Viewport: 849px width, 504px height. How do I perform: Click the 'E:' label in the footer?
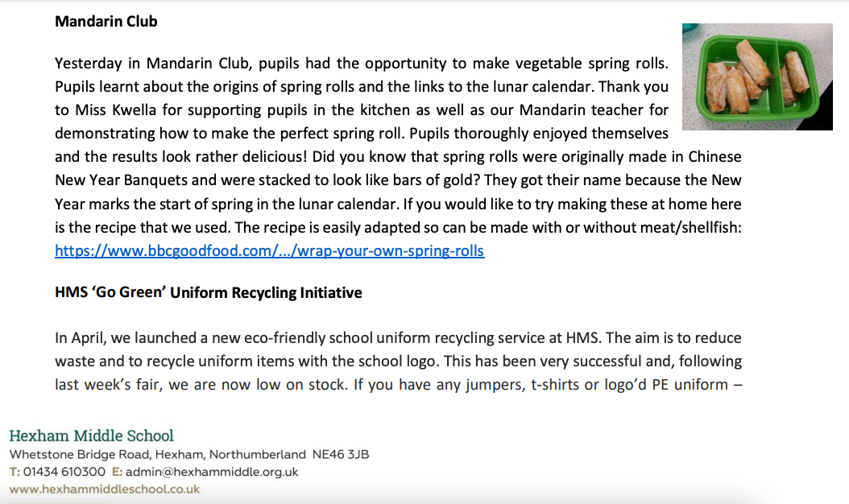[117, 472]
